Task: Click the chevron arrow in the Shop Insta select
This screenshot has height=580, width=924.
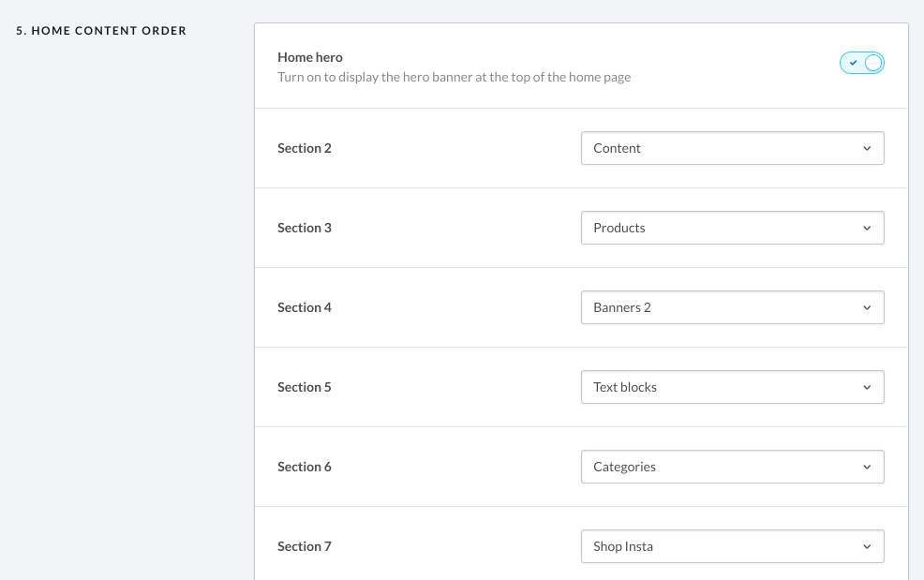Action: (867, 546)
